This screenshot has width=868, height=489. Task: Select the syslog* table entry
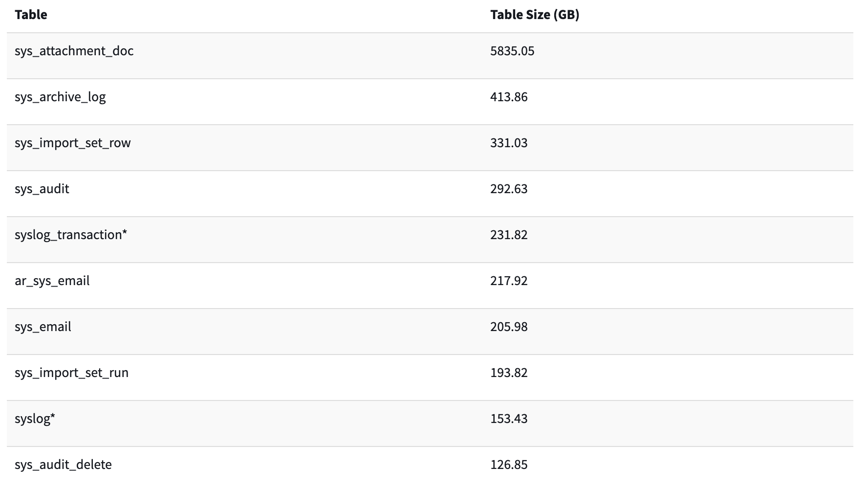[35, 419]
